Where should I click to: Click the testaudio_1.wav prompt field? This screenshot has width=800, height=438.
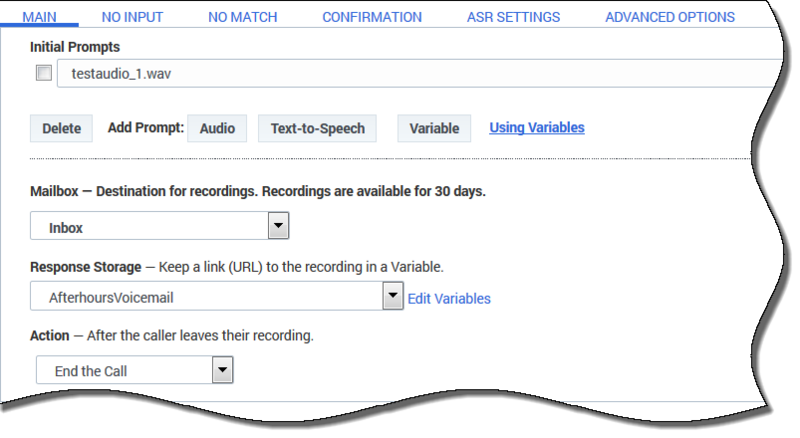click(x=418, y=74)
